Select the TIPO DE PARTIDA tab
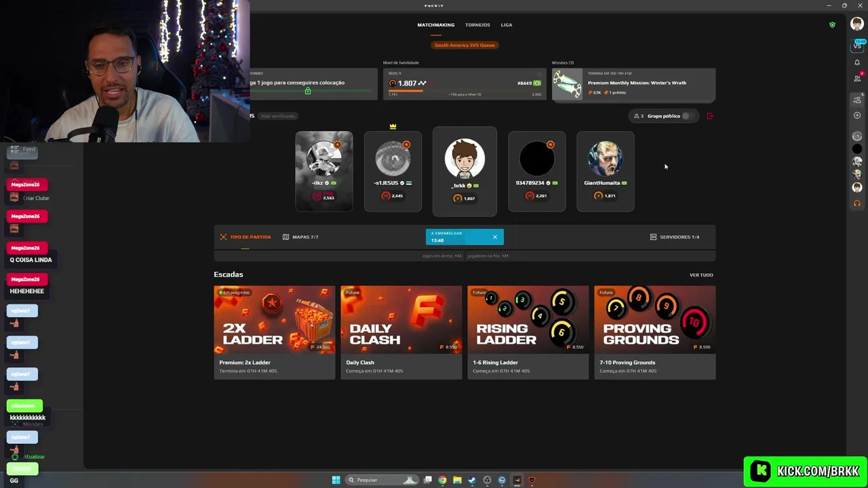Image resolution: width=868 pixels, height=488 pixels. 245,237
